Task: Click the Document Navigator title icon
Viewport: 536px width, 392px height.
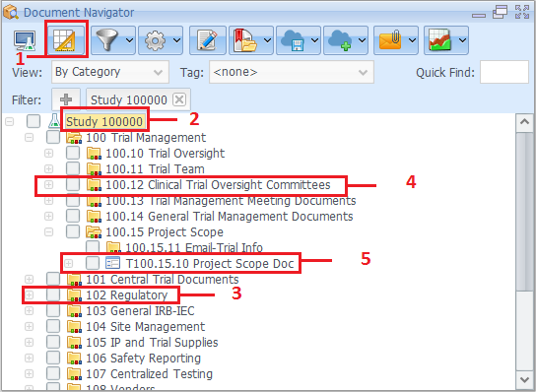Action: pos(11,12)
